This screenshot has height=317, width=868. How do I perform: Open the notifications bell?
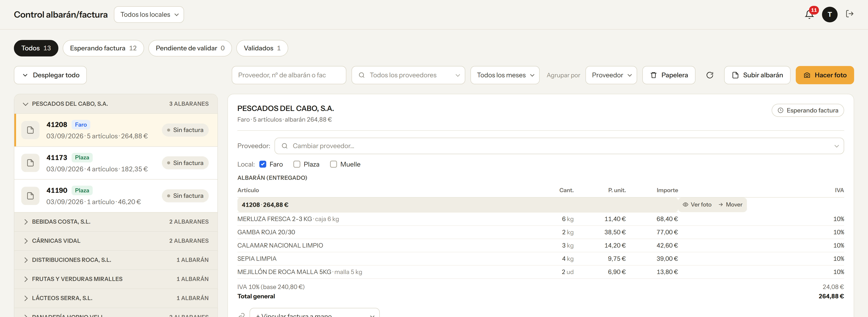(809, 15)
